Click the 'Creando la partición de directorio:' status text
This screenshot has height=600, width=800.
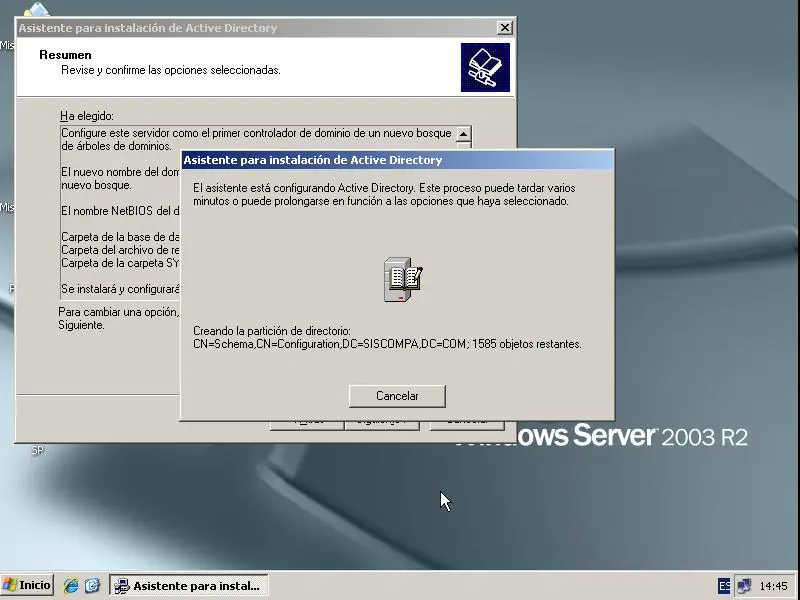coord(272,331)
